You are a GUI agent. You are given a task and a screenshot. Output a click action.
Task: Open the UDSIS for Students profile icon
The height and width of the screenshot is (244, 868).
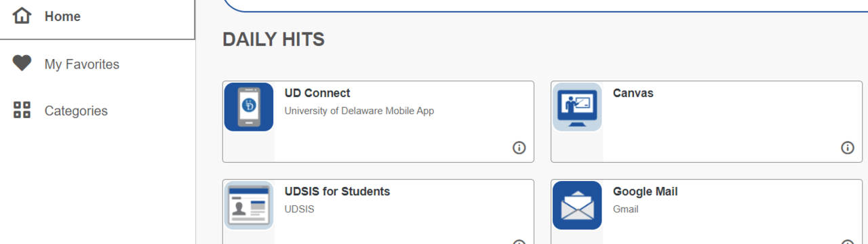click(x=249, y=205)
